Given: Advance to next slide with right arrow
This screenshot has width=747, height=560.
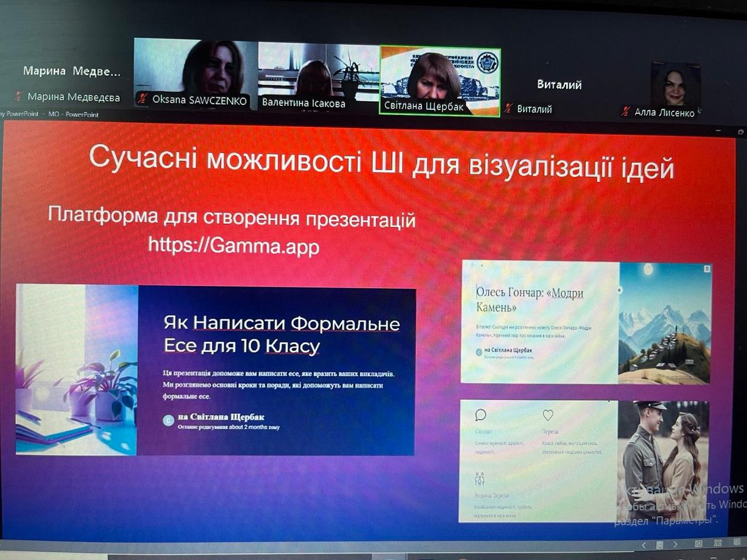Looking at the screenshot, I should [675, 544].
